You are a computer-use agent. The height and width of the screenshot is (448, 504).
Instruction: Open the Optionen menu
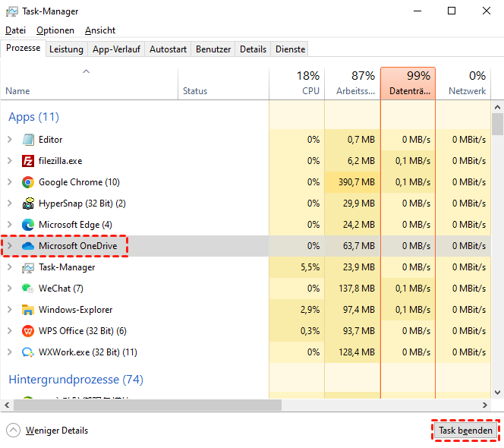pyautogui.click(x=55, y=30)
